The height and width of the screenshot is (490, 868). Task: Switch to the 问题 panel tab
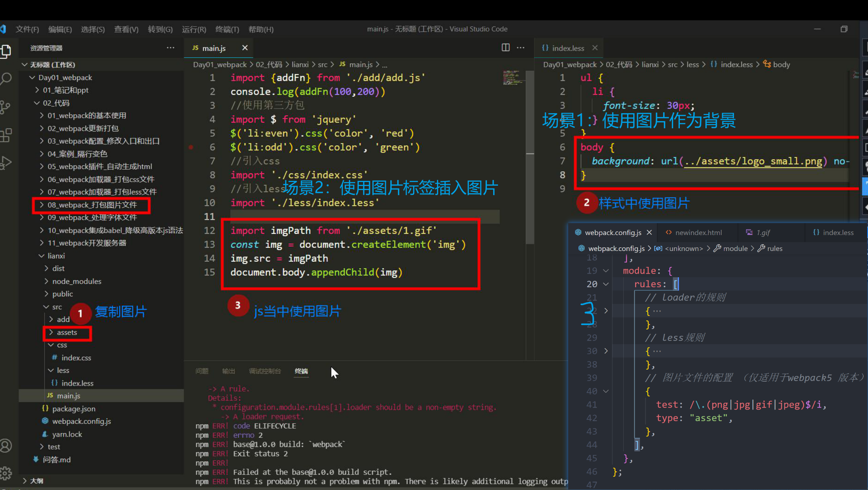coord(202,371)
